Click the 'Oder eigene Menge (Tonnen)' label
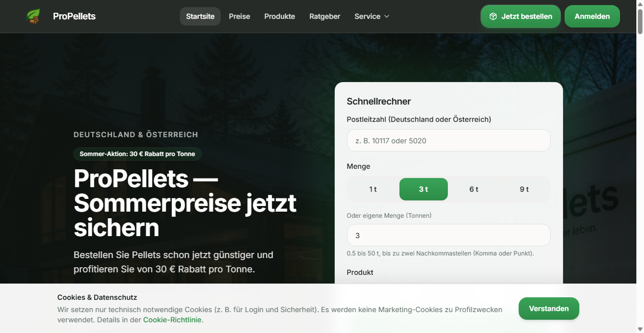This screenshot has width=644, height=333. [x=389, y=216]
